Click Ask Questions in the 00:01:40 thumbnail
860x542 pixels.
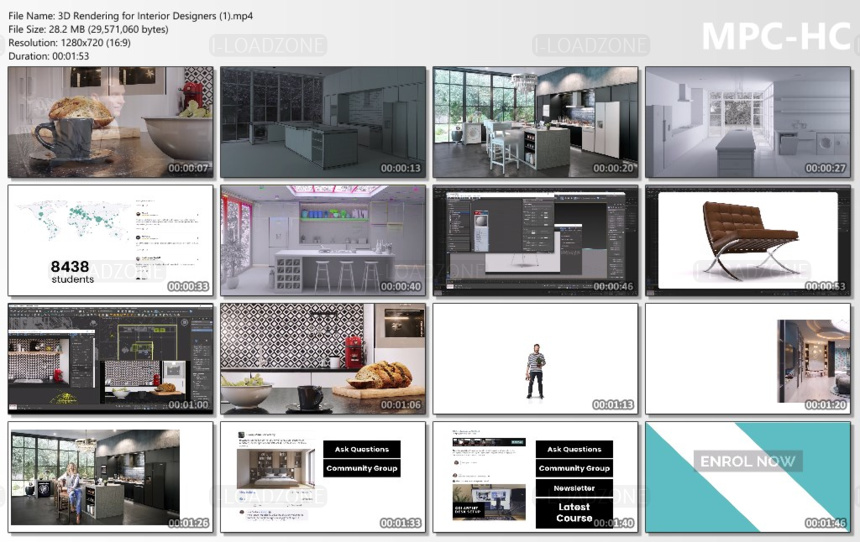[x=574, y=449]
